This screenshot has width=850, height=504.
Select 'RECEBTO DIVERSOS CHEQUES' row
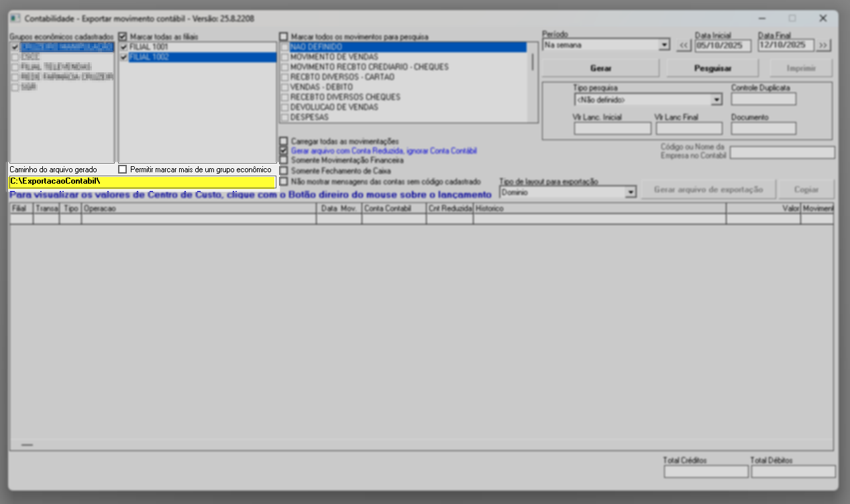pos(403,97)
